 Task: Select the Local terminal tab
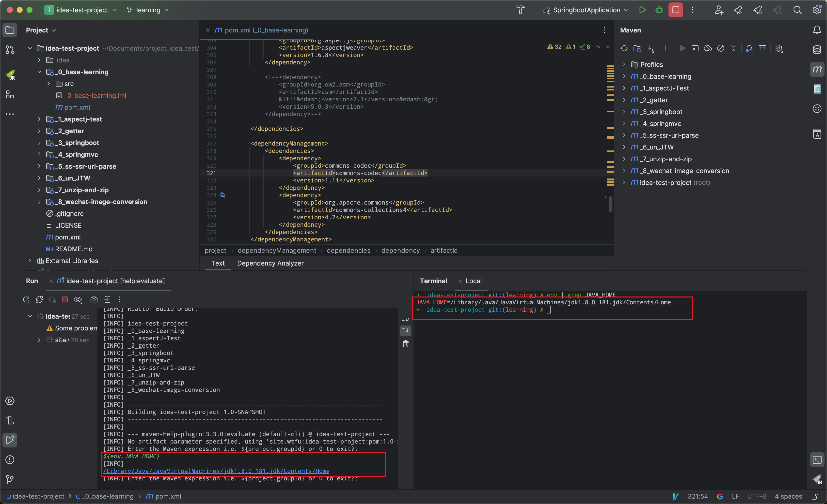[473, 281]
